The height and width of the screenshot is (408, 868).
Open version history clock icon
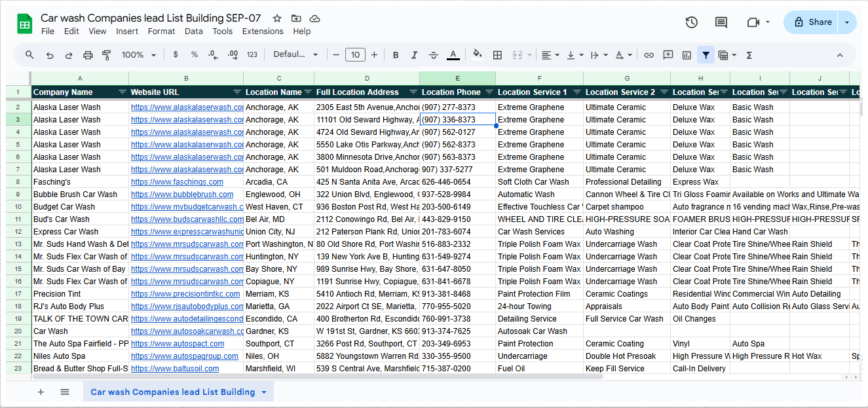coord(692,22)
